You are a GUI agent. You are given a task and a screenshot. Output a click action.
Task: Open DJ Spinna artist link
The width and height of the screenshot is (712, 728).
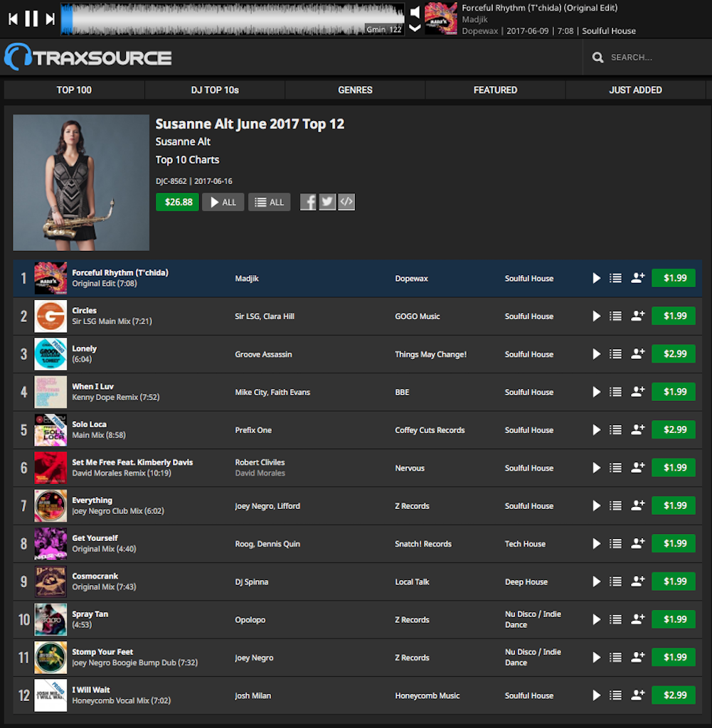click(x=252, y=582)
